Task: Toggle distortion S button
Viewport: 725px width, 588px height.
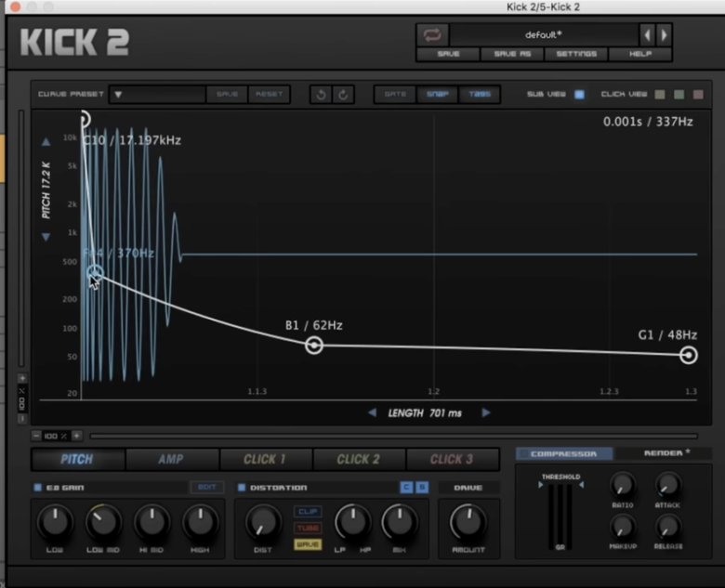Action: (x=422, y=488)
